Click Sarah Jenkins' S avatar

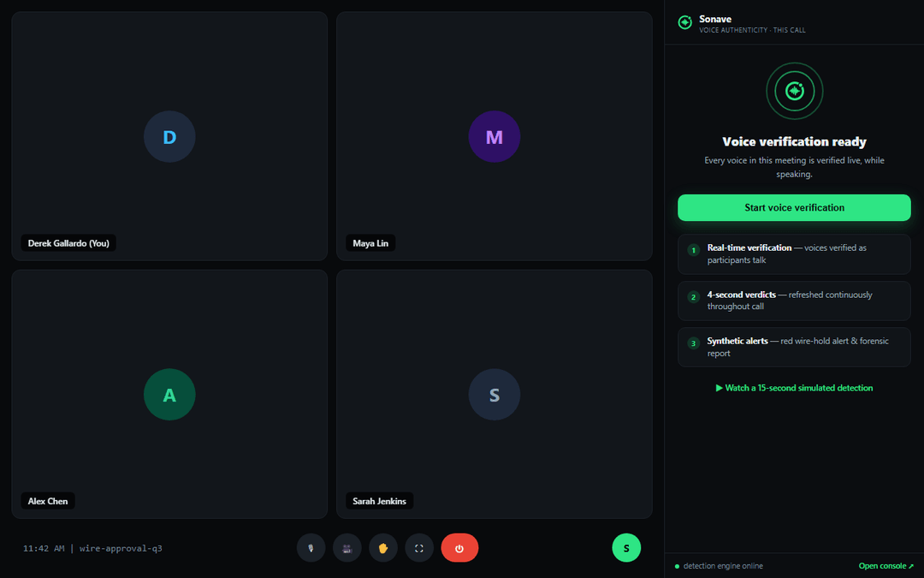[x=495, y=395]
